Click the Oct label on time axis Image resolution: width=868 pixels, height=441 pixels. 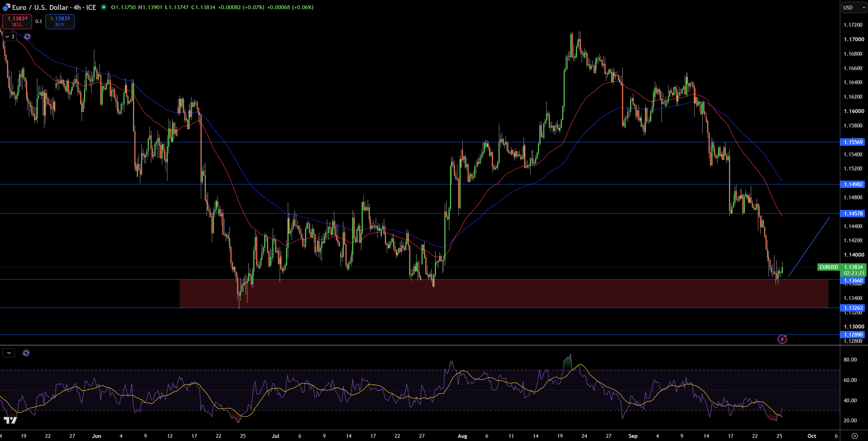(812, 436)
